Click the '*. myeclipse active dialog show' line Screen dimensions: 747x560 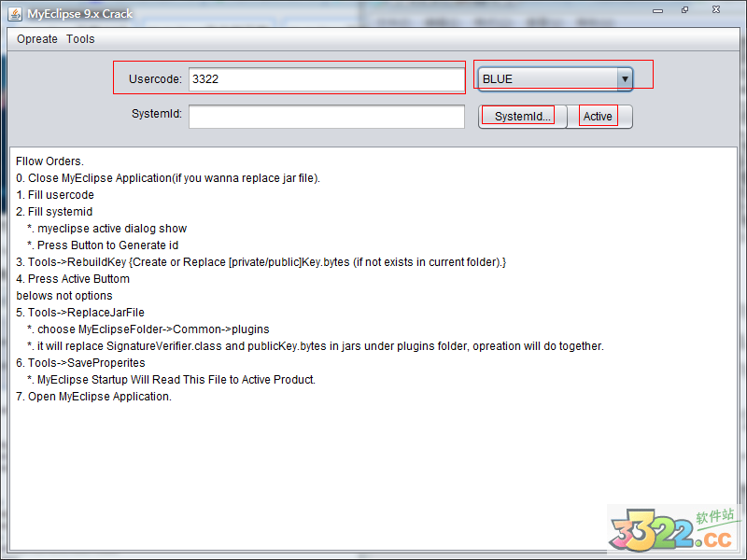(107, 229)
